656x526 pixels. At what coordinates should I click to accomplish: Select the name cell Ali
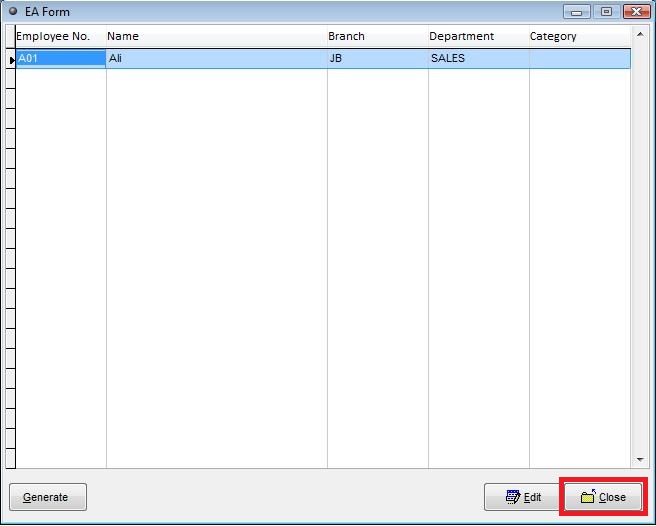pos(217,58)
